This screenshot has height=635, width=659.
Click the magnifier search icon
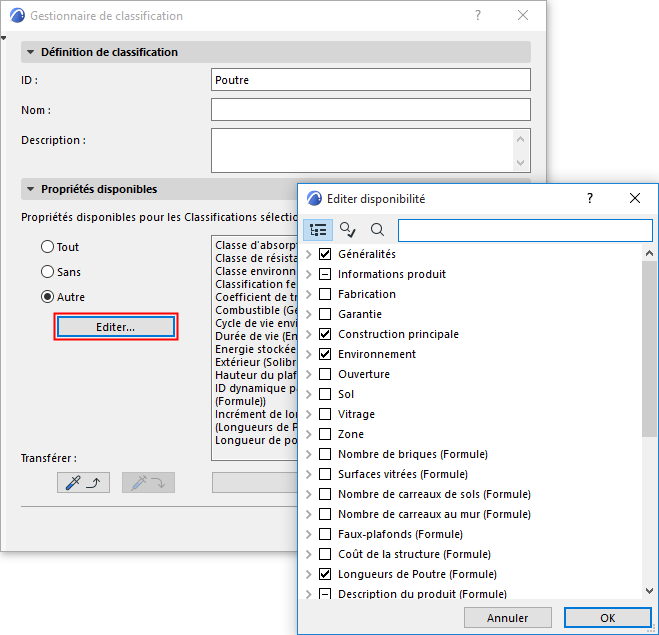(377, 230)
